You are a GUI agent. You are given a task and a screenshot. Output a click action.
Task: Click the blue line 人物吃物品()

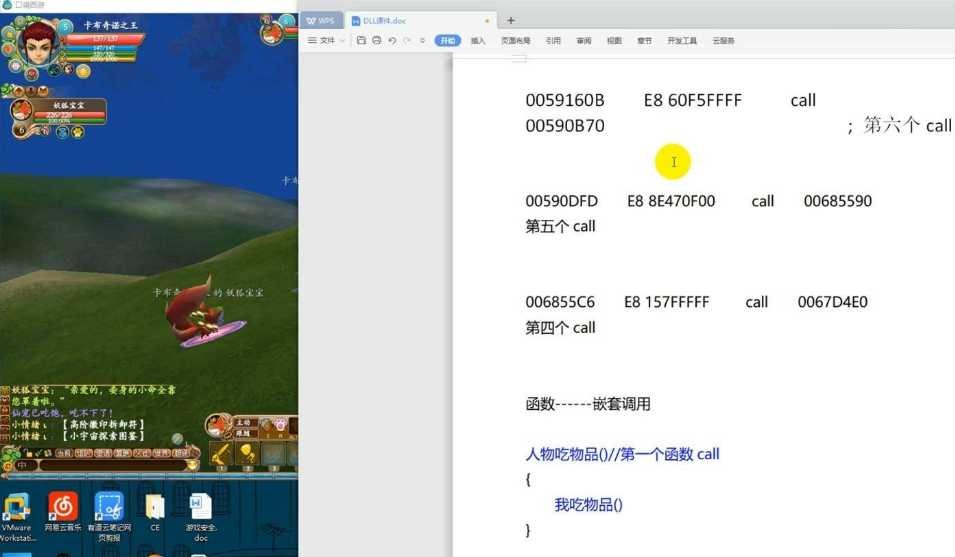622,454
